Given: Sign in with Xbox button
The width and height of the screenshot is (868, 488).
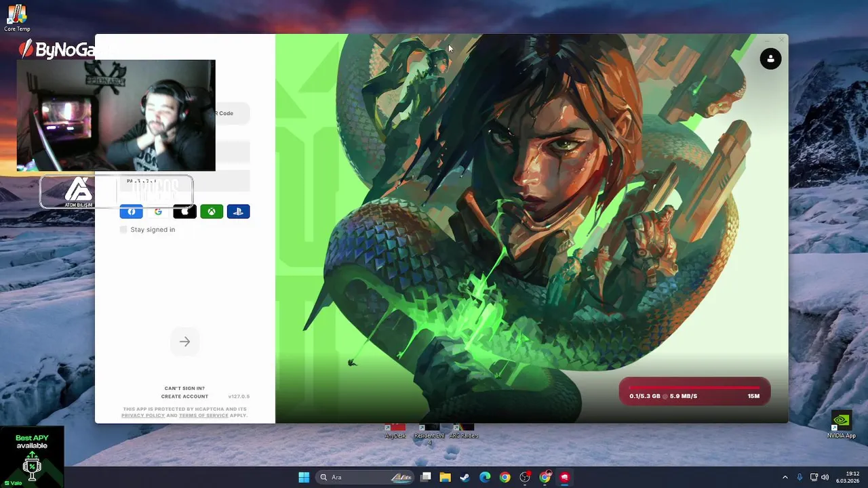Looking at the screenshot, I should pyautogui.click(x=212, y=211).
